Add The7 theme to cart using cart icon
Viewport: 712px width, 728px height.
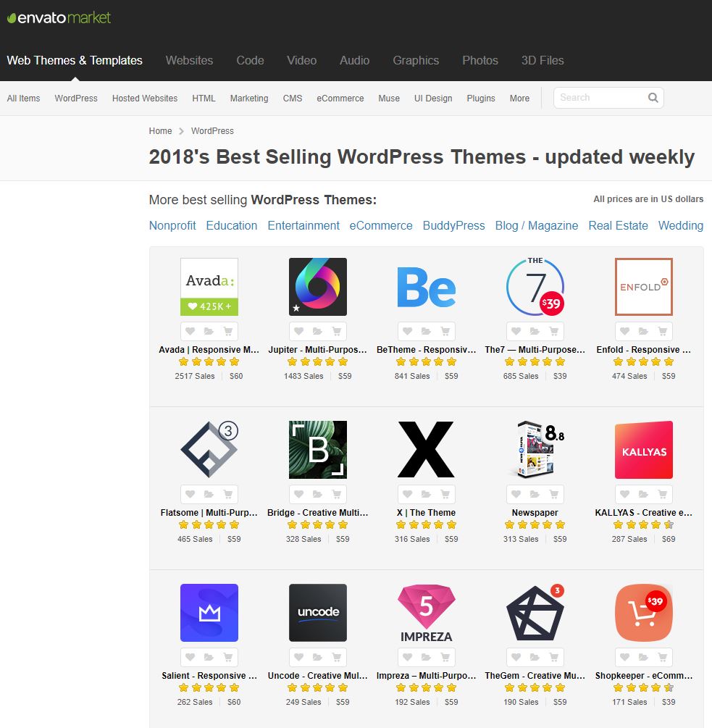[553, 331]
